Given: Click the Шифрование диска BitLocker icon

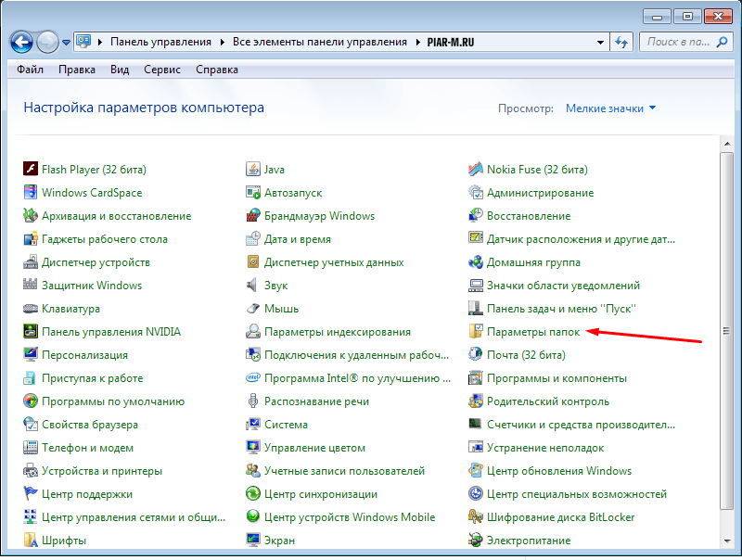Looking at the screenshot, I should click(x=476, y=516).
